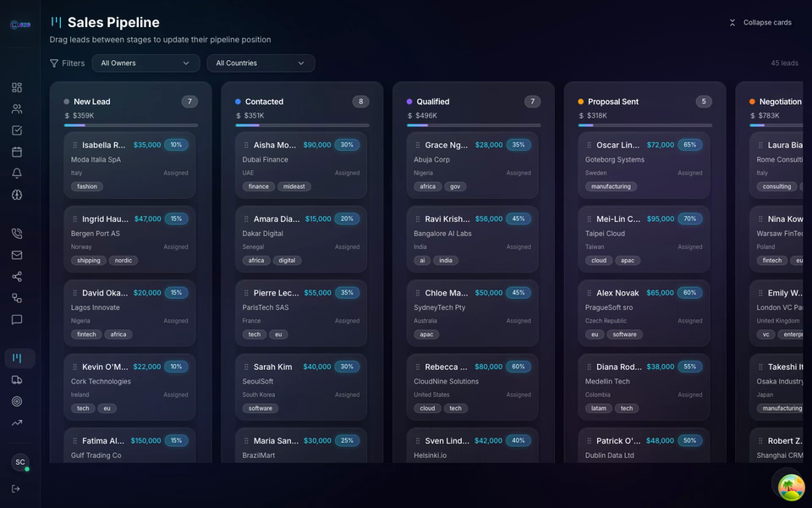Open the All Countries dropdown

tap(261, 63)
